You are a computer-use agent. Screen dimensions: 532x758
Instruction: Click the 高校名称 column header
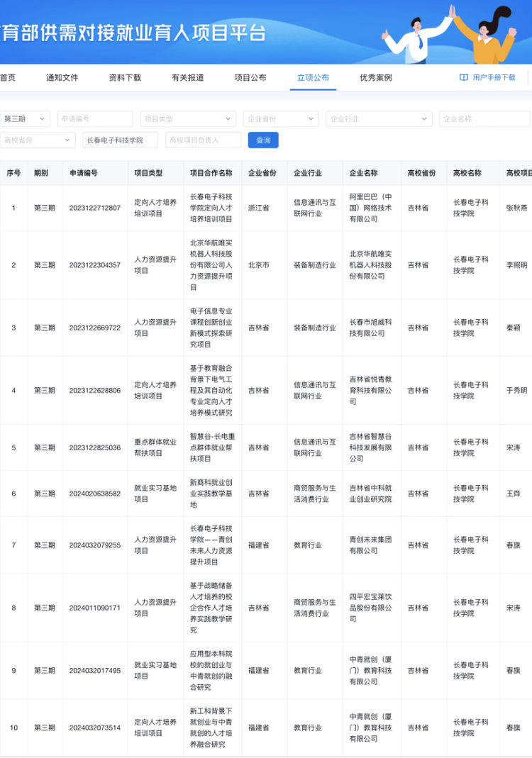[x=467, y=173]
